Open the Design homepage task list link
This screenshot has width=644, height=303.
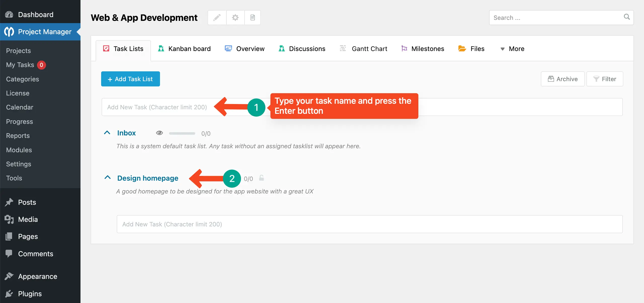(148, 178)
